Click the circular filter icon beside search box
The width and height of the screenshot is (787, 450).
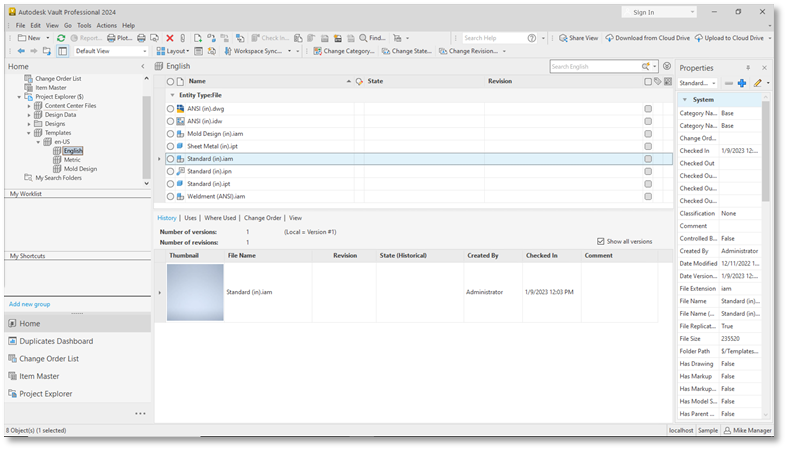(x=667, y=66)
